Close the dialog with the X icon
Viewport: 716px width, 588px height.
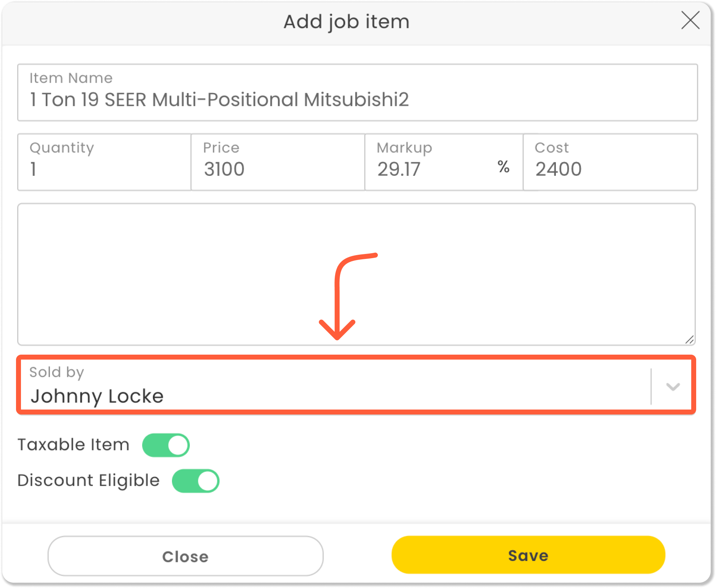coord(690,21)
